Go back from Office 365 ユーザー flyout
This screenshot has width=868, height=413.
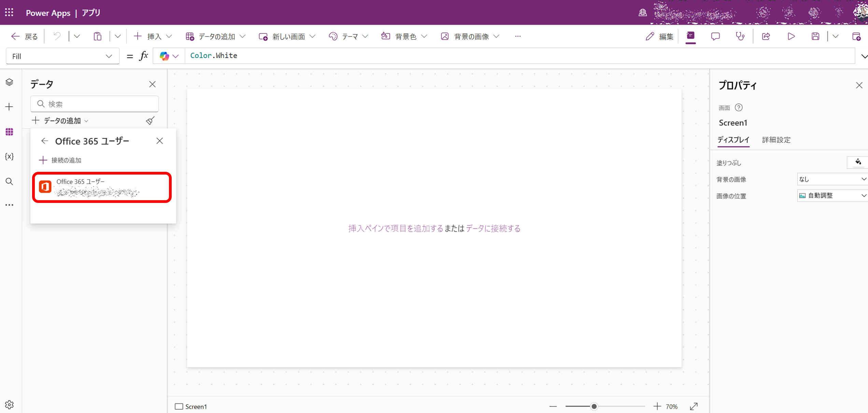[45, 141]
